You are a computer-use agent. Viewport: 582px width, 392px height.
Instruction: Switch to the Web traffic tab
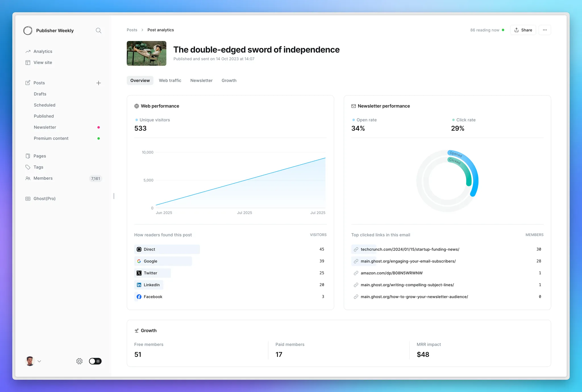point(170,80)
